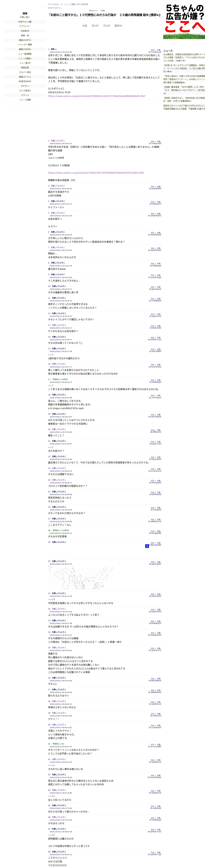Open AKBサロン(裏) board in sidebar
This screenshot has height=868, width=205.
tap(25, 22)
